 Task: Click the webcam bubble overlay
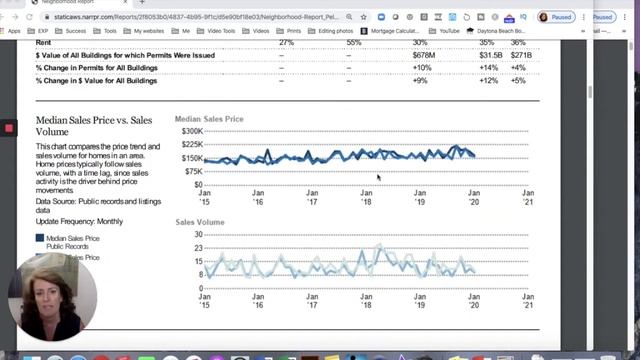[x=53, y=297]
